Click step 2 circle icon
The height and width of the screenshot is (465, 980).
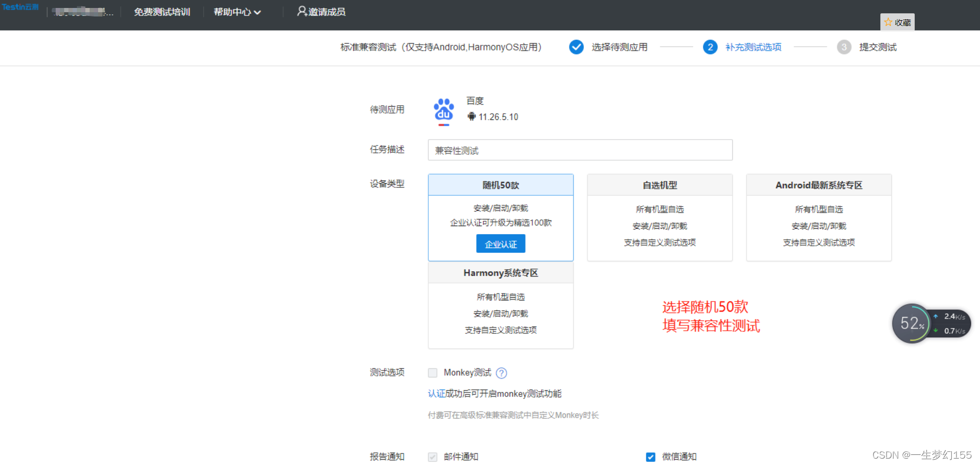pyautogui.click(x=710, y=47)
